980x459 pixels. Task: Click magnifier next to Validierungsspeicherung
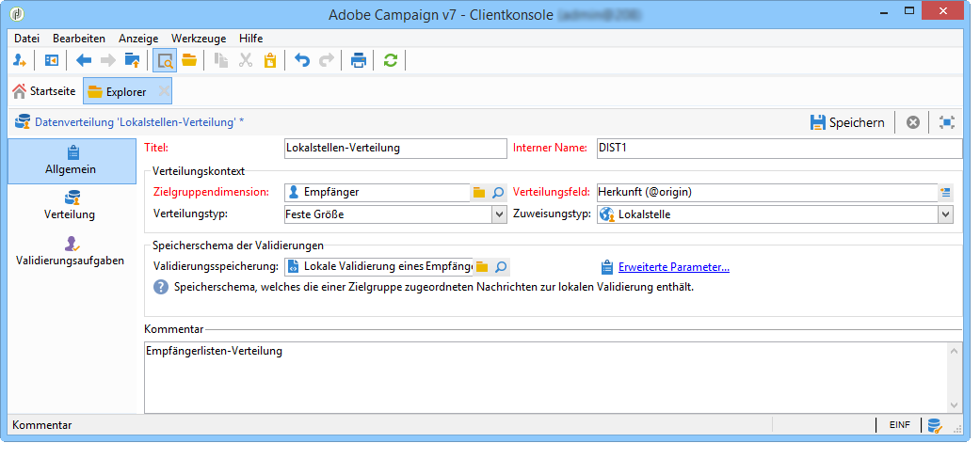[501, 267]
